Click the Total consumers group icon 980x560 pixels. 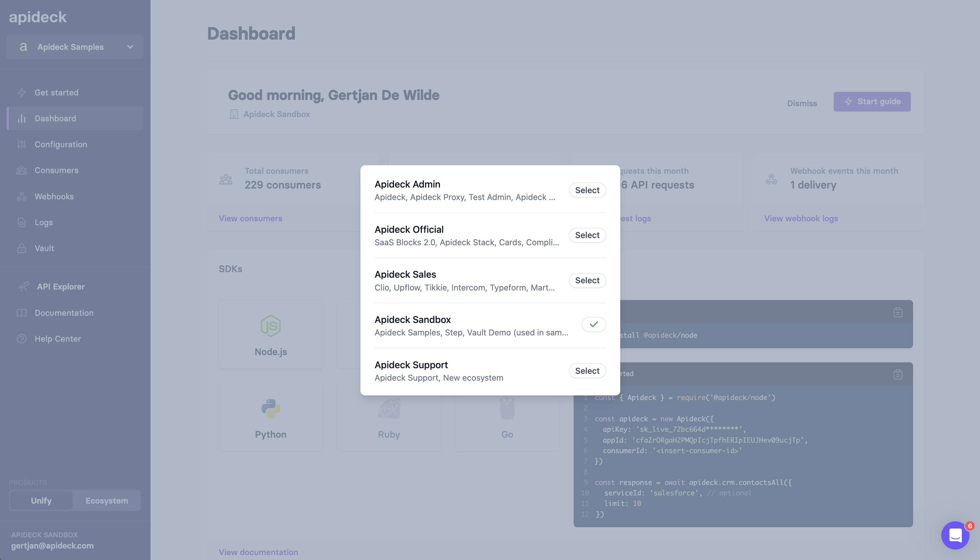[226, 179]
